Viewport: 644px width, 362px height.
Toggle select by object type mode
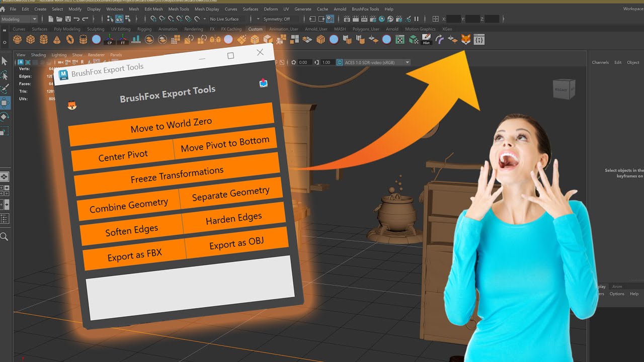(119, 19)
